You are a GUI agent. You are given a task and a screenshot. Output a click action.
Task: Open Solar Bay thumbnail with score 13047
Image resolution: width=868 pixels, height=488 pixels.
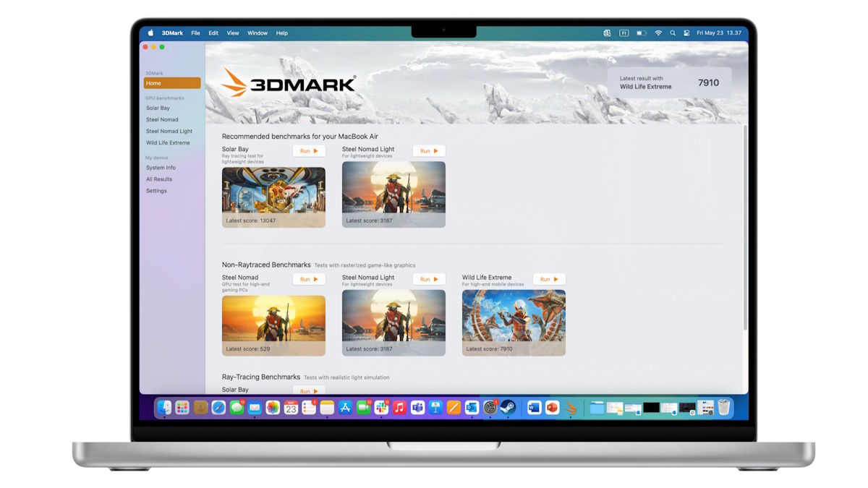tap(273, 197)
